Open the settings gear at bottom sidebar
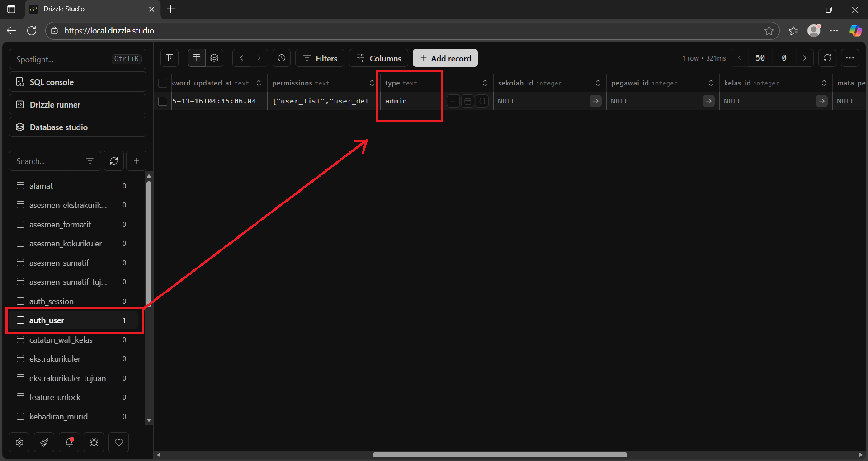 (19, 442)
